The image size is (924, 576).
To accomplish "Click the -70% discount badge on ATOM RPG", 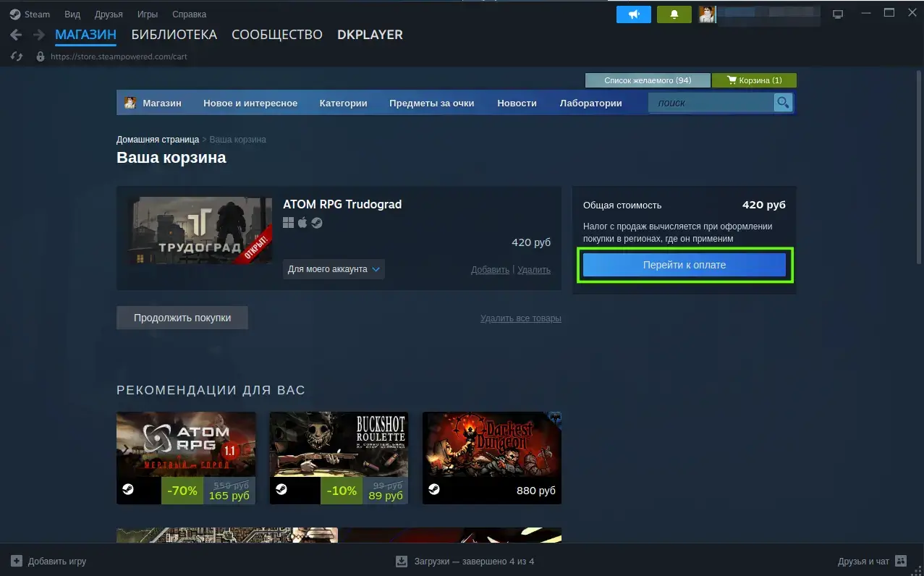I will [x=182, y=491].
